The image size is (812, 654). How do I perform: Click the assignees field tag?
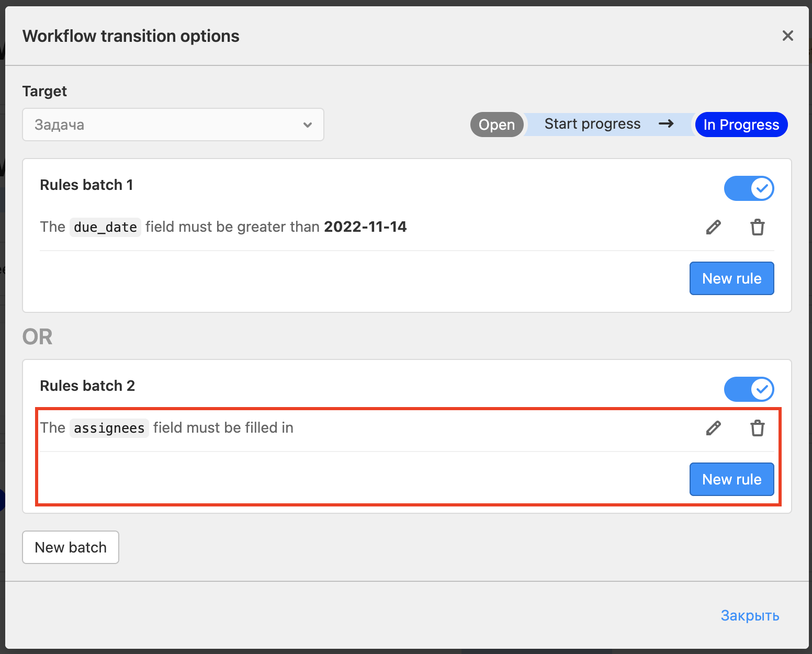[109, 428]
